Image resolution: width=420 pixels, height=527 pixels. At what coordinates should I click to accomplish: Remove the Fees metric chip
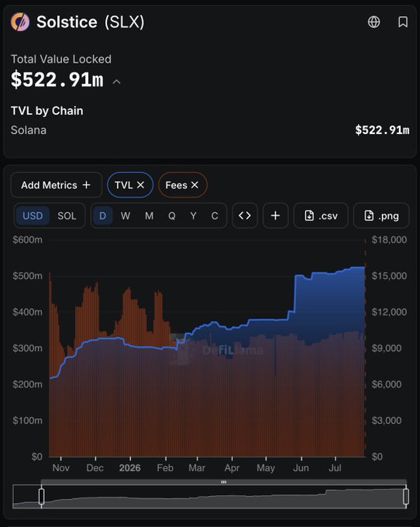195,185
